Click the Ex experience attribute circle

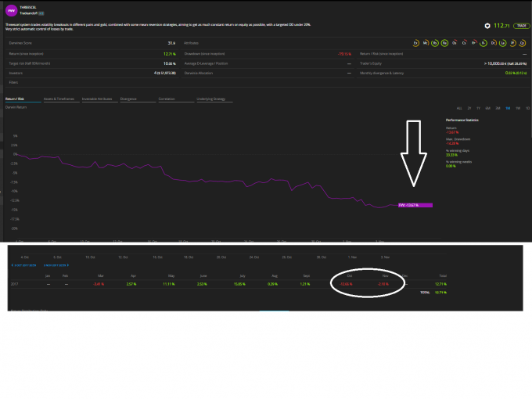(415, 43)
